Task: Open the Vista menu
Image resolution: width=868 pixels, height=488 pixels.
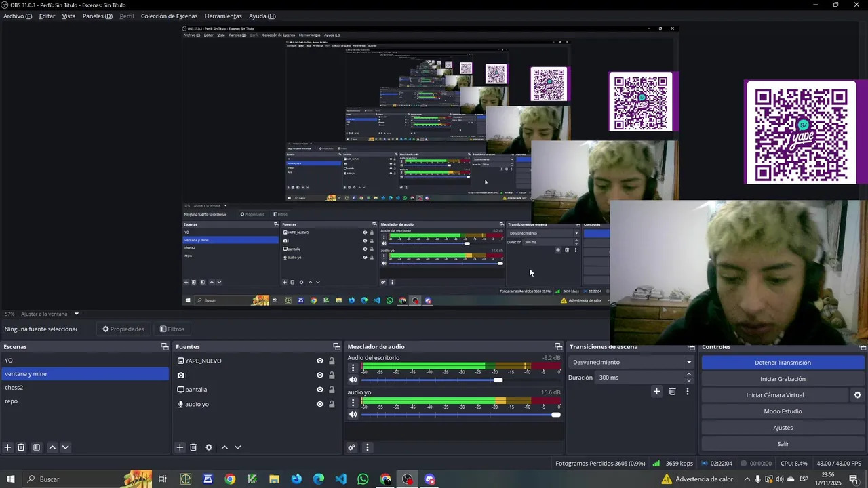Action: [68, 16]
